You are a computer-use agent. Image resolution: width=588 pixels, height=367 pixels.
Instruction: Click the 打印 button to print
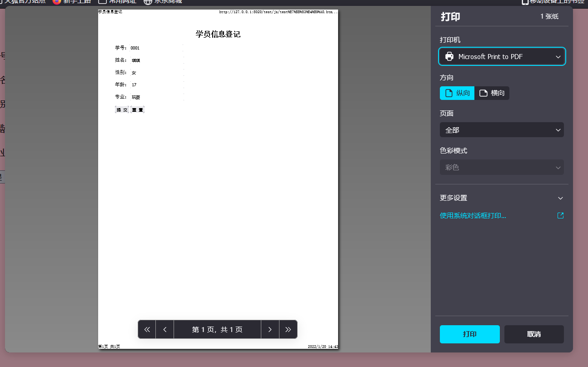tap(469, 334)
